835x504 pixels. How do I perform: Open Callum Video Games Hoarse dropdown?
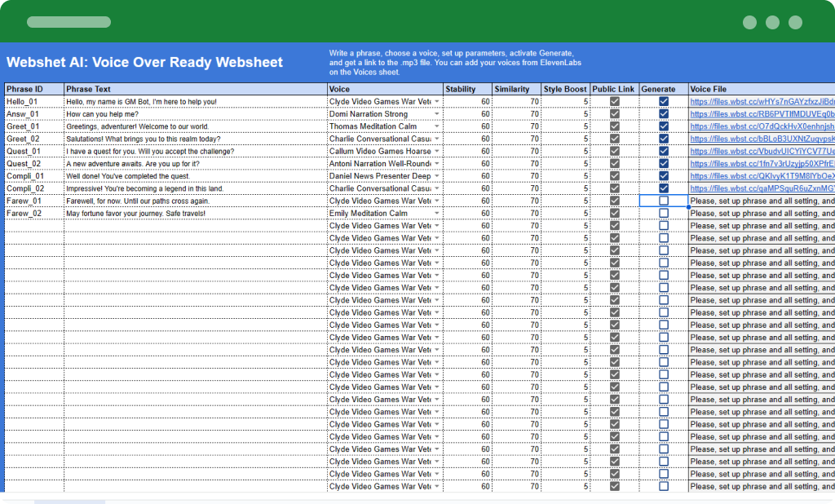point(437,151)
